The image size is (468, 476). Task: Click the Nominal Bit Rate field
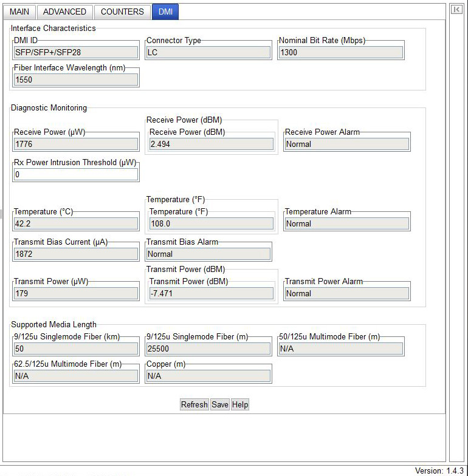[x=341, y=52]
